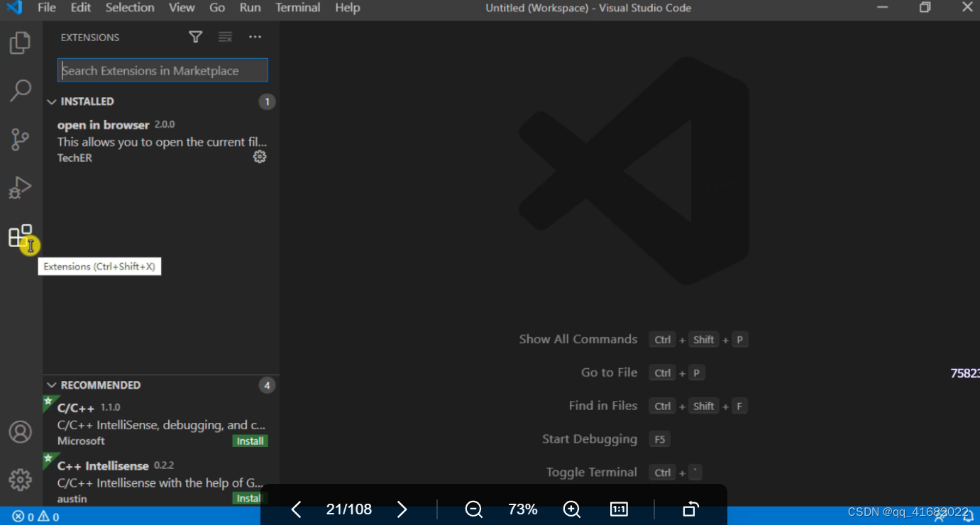Image resolution: width=980 pixels, height=525 pixels.
Task: Click the F5 key hint
Action: (659, 440)
